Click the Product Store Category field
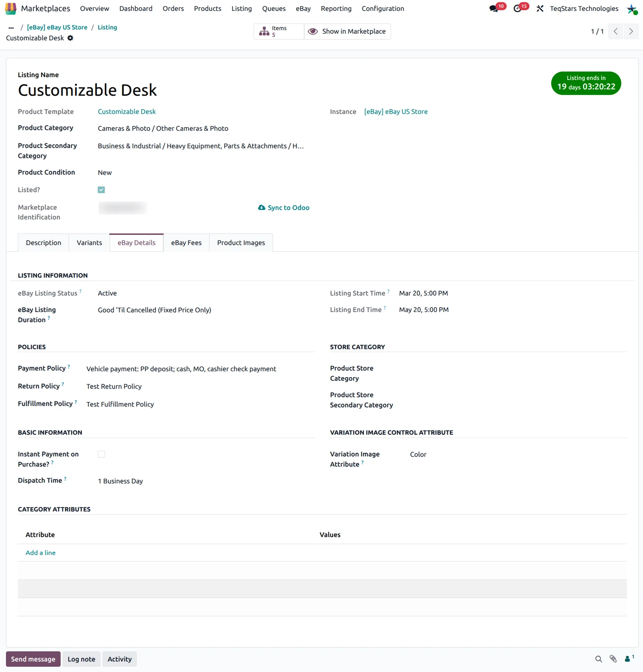The image size is (643, 672). coord(518,369)
